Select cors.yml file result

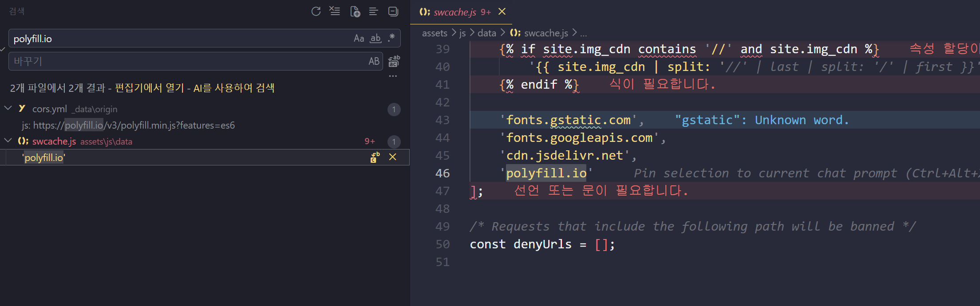pos(50,109)
